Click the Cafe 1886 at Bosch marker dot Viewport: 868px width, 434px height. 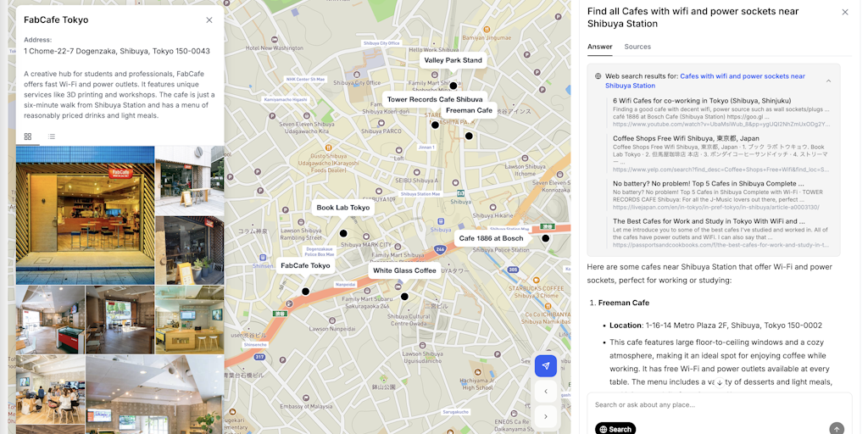tap(545, 238)
